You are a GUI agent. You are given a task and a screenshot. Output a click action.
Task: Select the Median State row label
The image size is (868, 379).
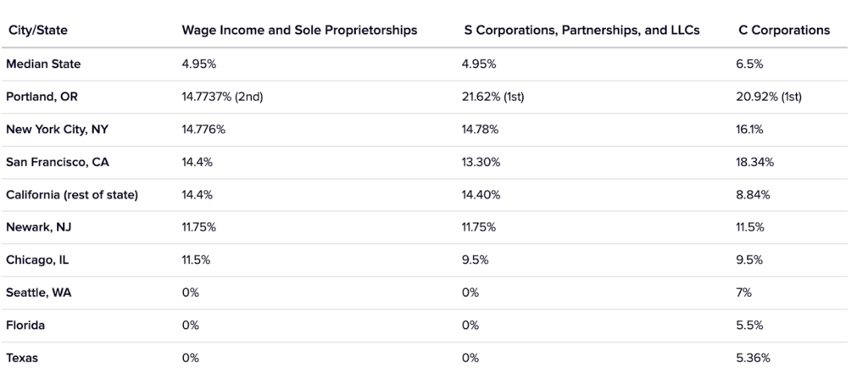(x=42, y=64)
